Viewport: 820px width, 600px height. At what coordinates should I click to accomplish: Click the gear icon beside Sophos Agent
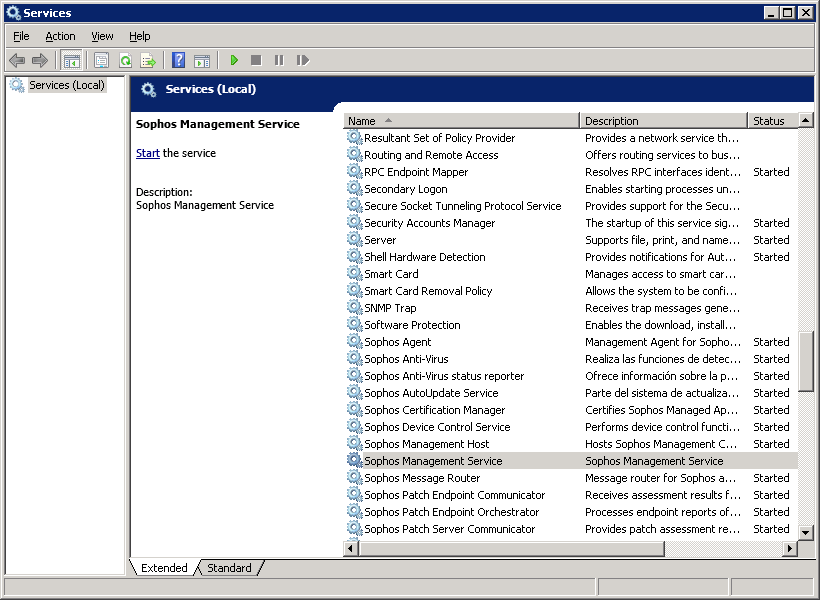point(355,342)
